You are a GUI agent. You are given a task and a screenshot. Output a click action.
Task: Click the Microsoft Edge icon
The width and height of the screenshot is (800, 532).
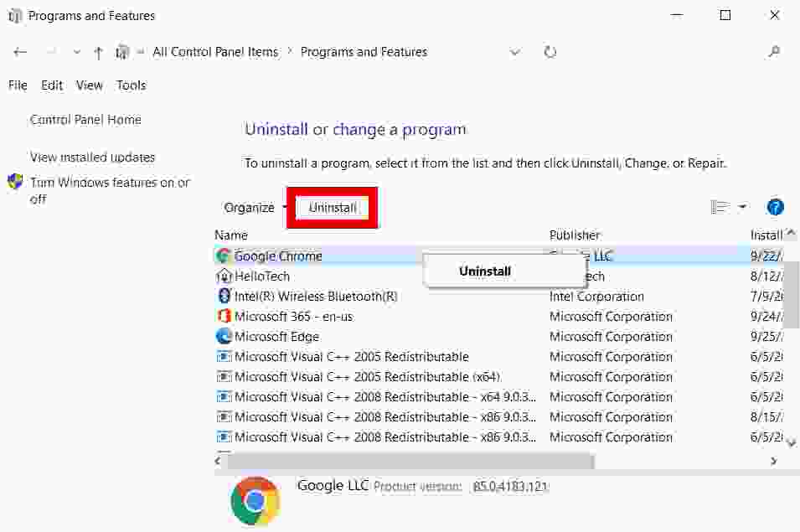[x=224, y=336]
